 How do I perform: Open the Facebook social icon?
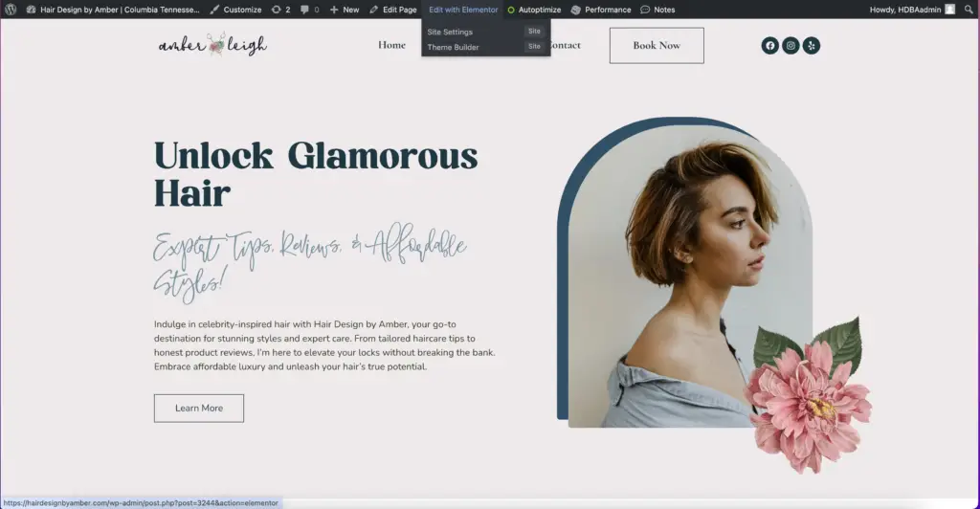click(769, 45)
